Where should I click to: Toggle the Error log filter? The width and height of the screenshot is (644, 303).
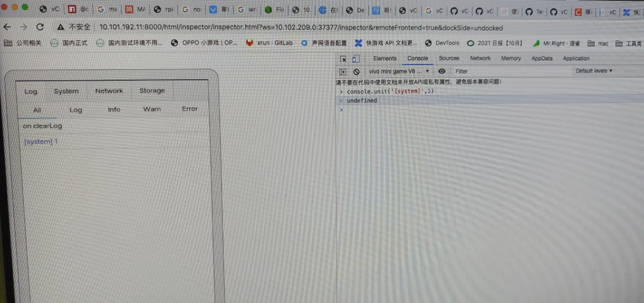point(190,109)
